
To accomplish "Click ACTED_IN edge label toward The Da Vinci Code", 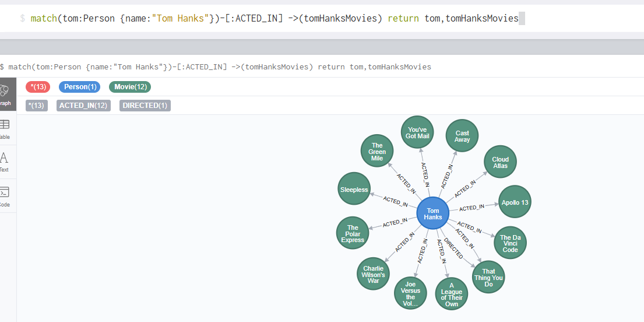I will (x=469, y=227).
